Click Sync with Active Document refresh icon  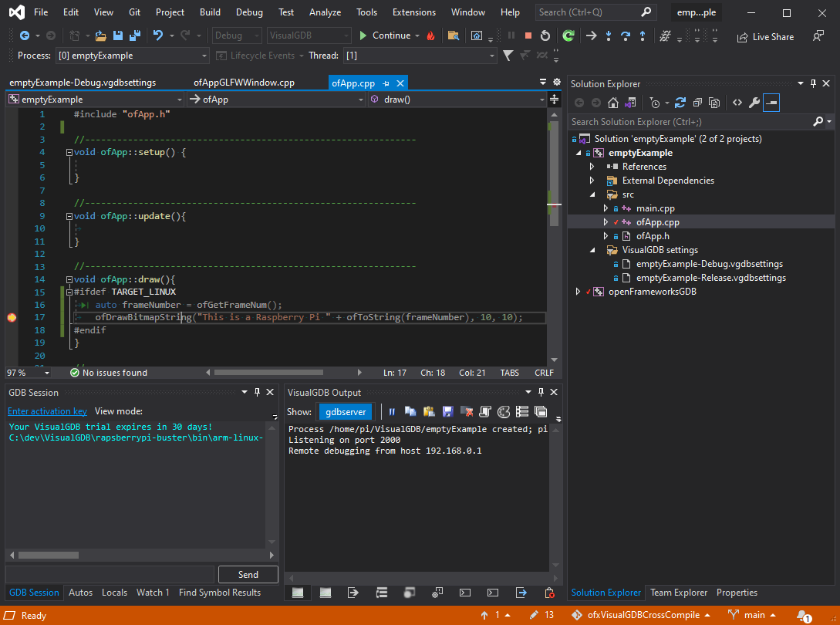click(680, 103)
